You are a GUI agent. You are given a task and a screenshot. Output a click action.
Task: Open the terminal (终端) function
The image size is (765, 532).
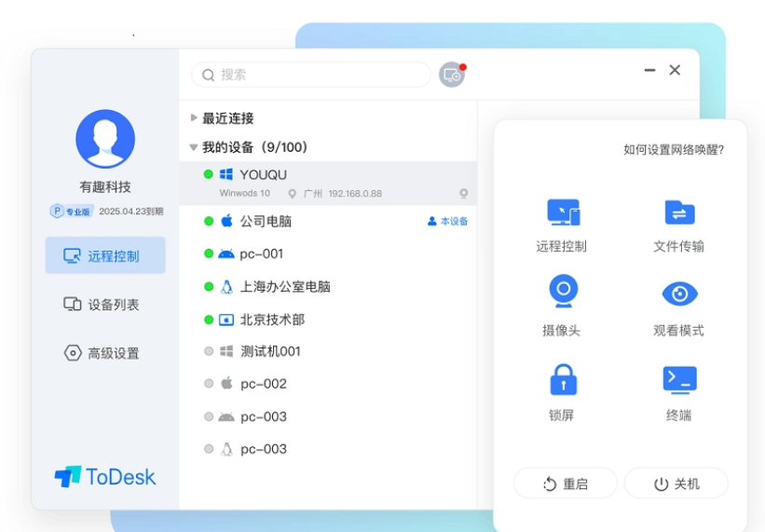click(679, 380)
